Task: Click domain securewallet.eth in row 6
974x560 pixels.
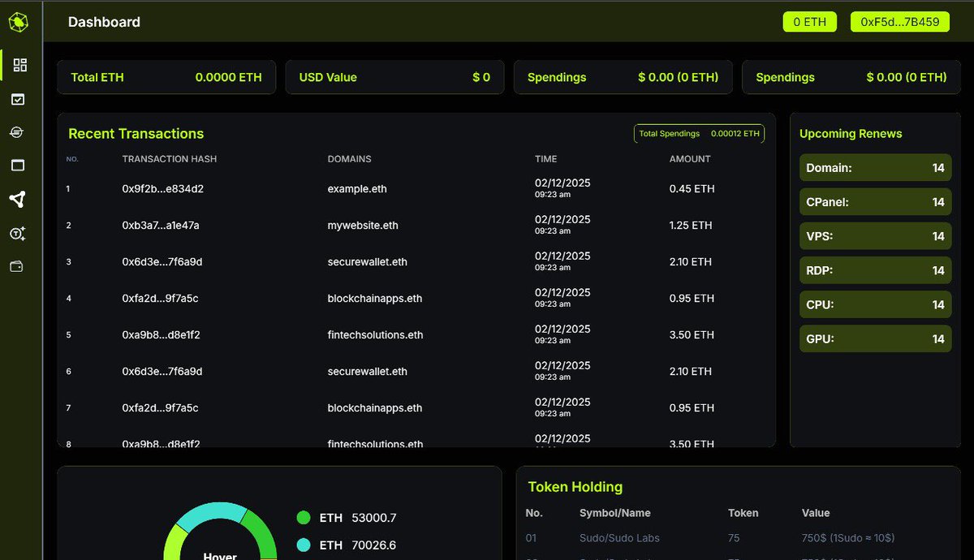Action: [368, 372]
